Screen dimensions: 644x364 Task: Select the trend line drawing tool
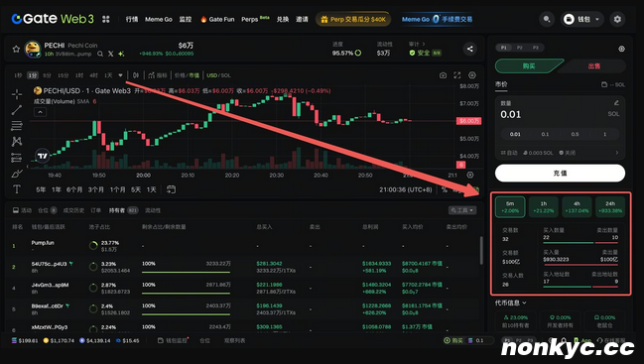[17, 110]
